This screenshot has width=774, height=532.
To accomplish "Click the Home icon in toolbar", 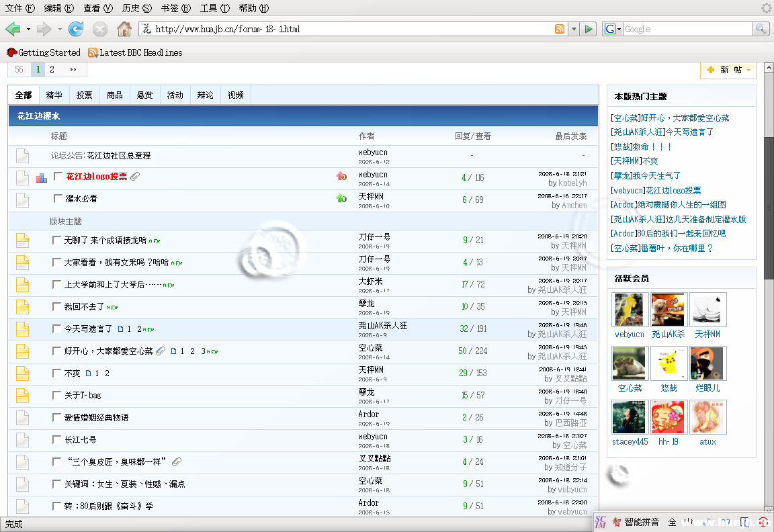I will (x=124, y=29).
